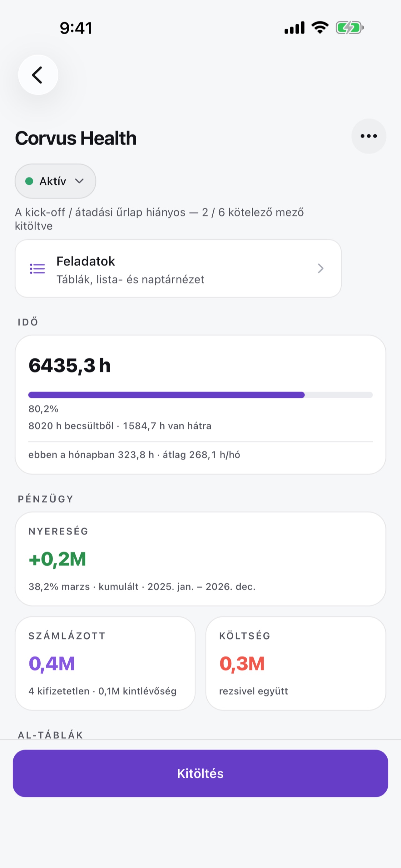This screenshot has height=868, width=401.
Task: Tap 'Táblák, lista- és naptárnézet' subtitle
Action: [130, 280]
